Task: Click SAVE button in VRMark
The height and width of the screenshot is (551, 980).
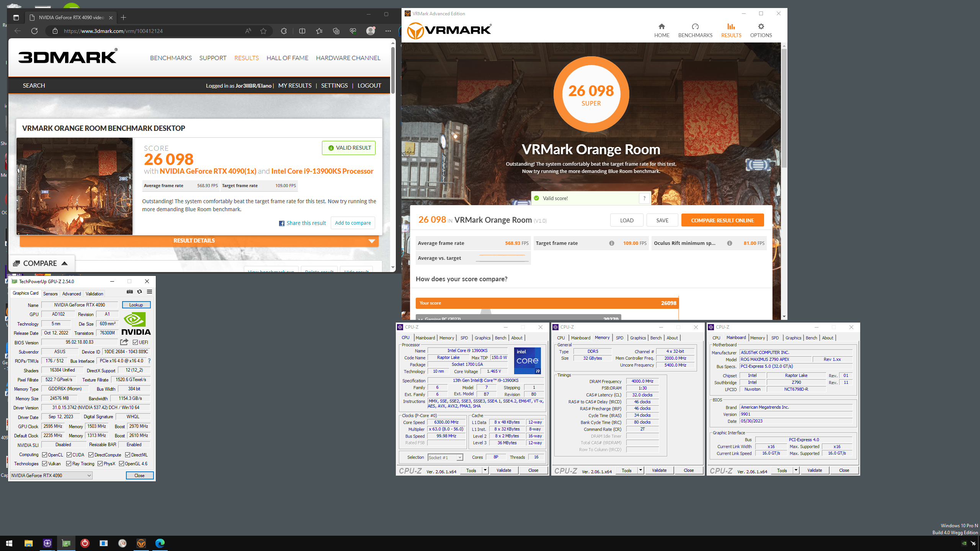Action: (x=662, y=220)
